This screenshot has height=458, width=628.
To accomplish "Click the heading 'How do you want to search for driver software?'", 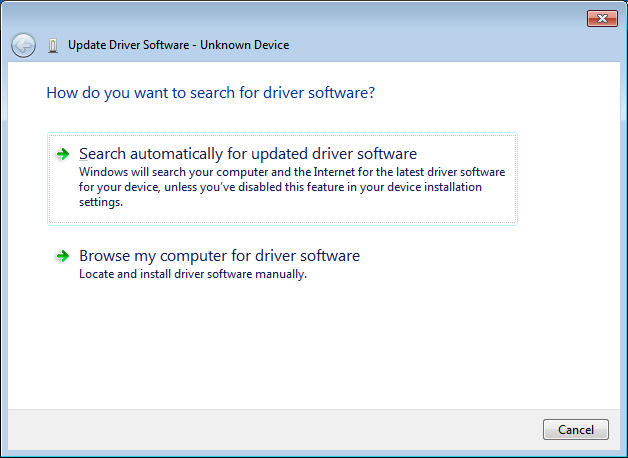I will click(x=211, y=93).
